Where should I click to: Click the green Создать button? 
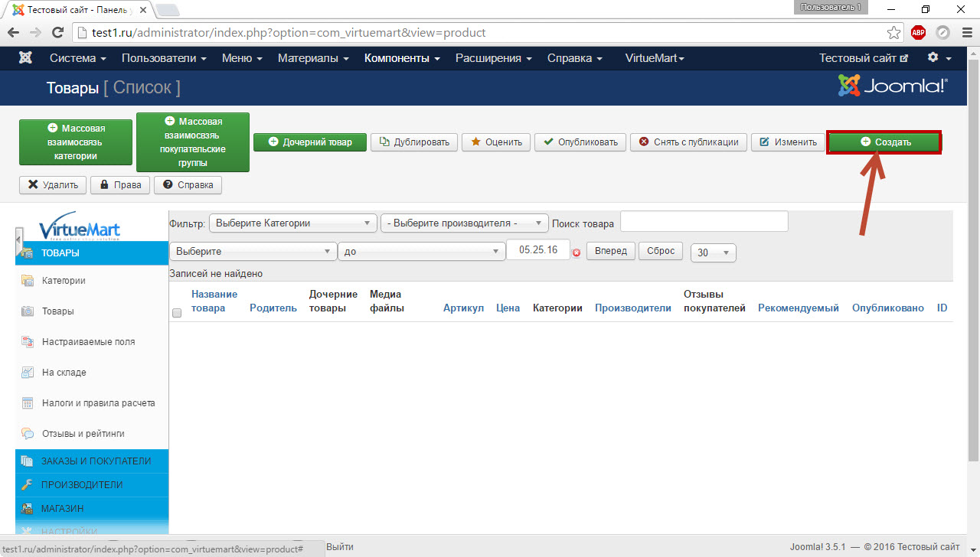pyautogui.click(x=884, y=142)
